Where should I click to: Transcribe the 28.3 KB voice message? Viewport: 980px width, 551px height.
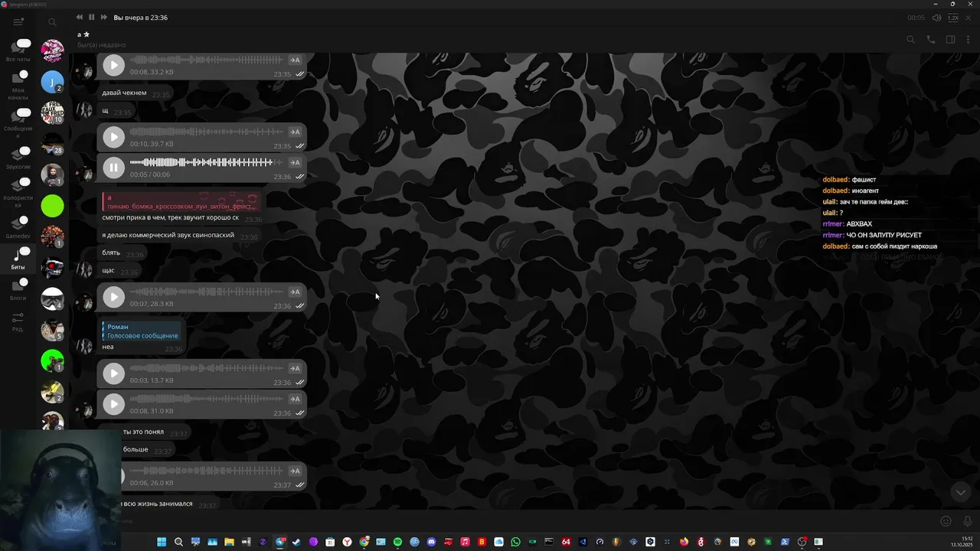[x=295, y=292]
